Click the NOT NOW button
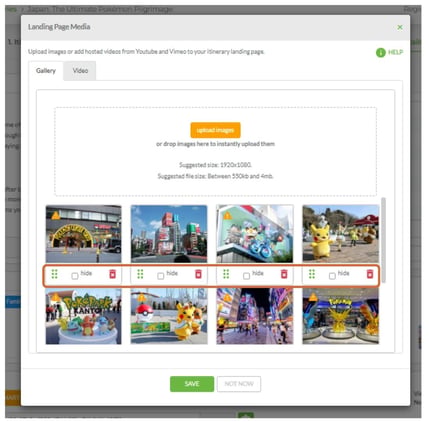The height and width of the screenshot is (422, 429). pyautogui.click(x=239, y=384)
